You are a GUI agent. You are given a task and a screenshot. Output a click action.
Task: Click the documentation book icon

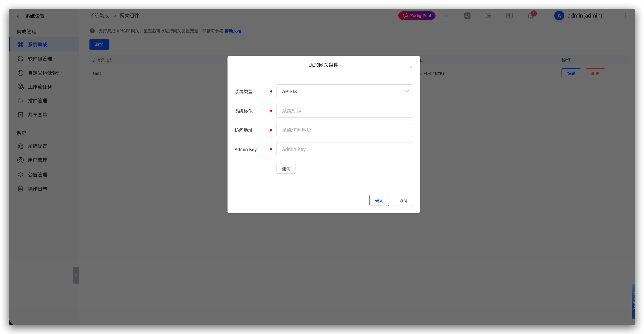tap(509, 16)
